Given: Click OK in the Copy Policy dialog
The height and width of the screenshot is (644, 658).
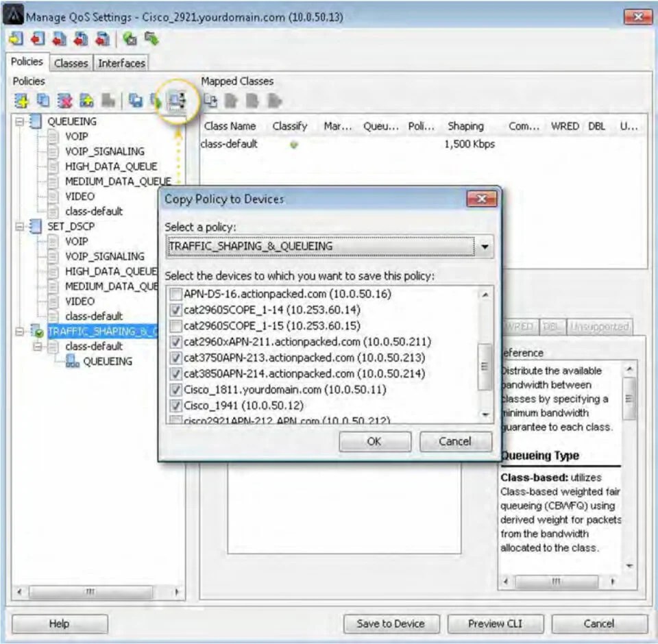Looking at the screenshot, I should [x=374, y=441].
